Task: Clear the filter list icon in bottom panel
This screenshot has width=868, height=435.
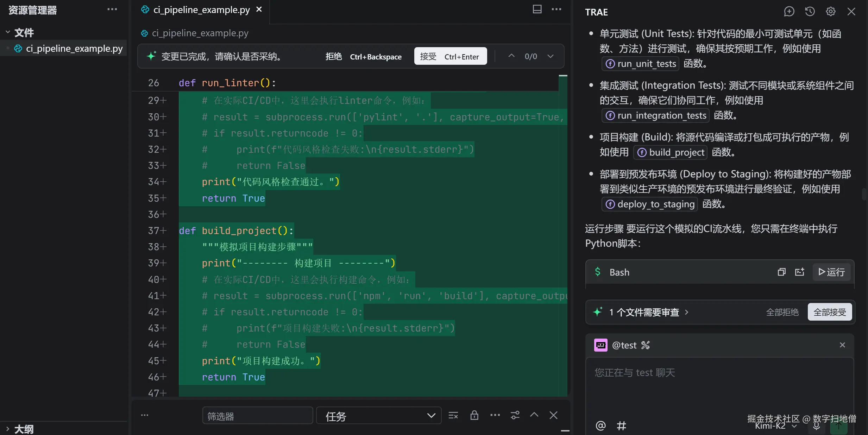Action: [453, 416]
